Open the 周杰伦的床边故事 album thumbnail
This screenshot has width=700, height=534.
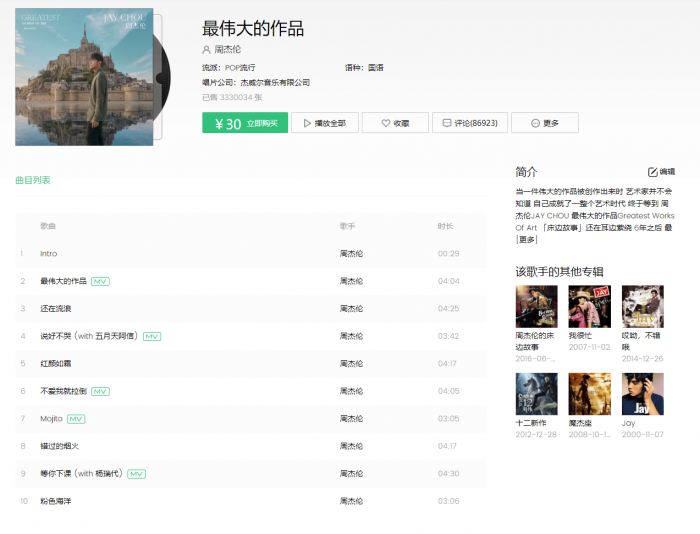[x=536, y=307]
